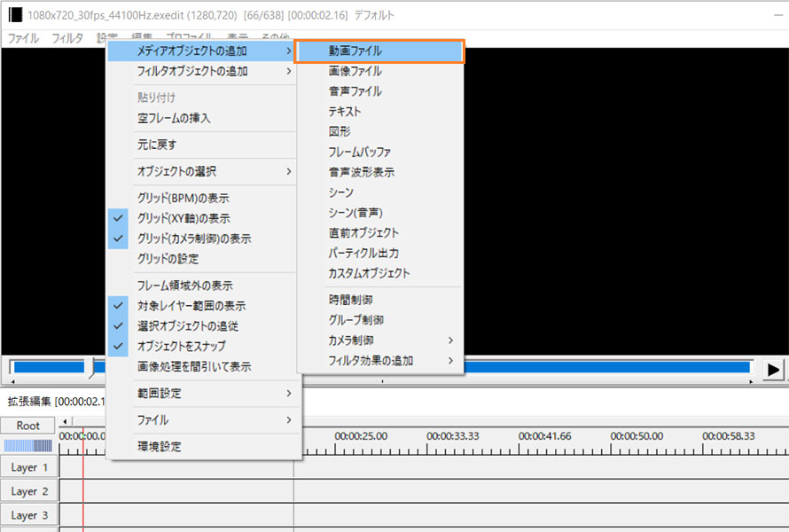The image size is (789, 532).
Task: Uncheck グリッド(XY軸)の表示
Action: [201, 218]
